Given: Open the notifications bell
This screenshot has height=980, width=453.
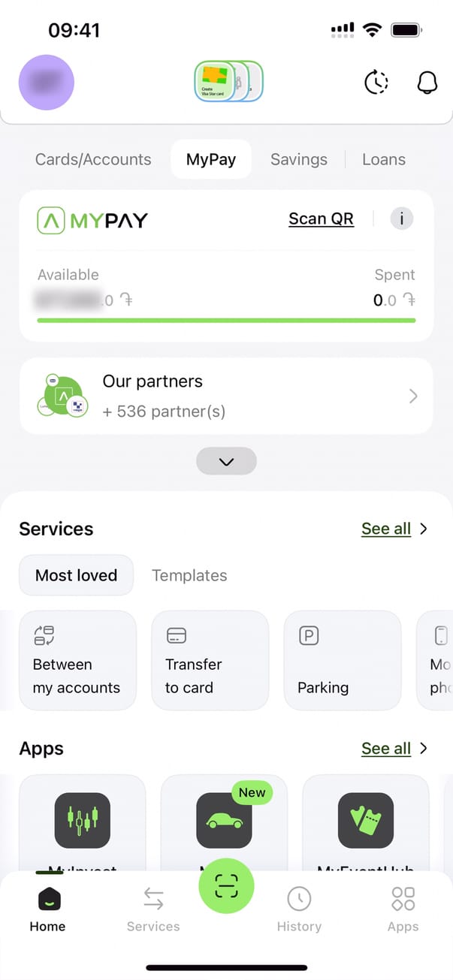Looking at the screenshot, I should (427, 83).
